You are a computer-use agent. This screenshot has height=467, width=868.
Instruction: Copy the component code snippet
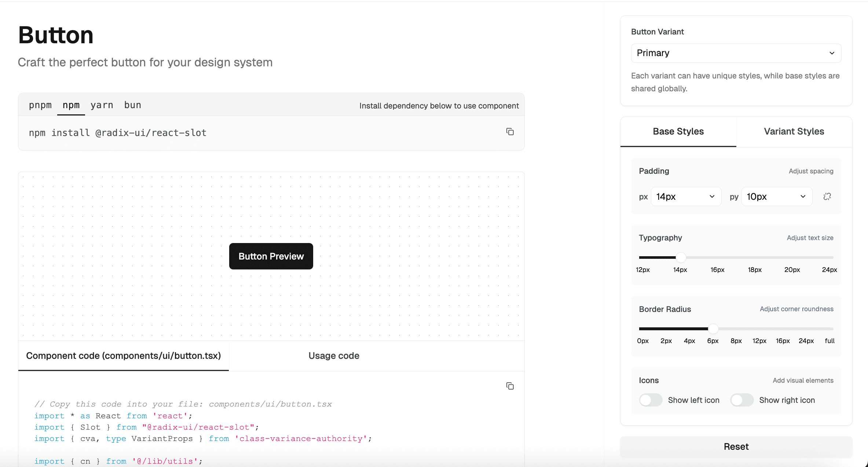(510, 386)
